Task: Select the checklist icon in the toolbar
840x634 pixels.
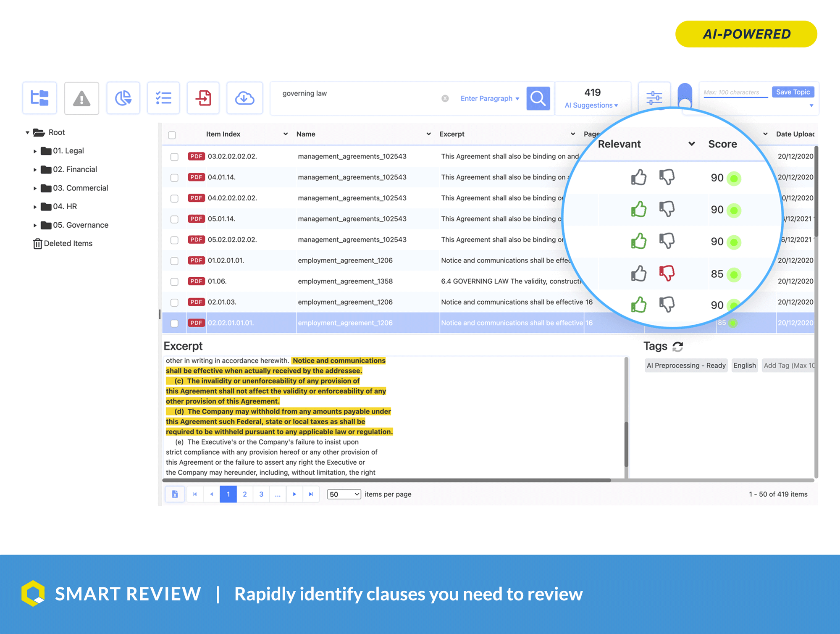Action: (163, 98)
